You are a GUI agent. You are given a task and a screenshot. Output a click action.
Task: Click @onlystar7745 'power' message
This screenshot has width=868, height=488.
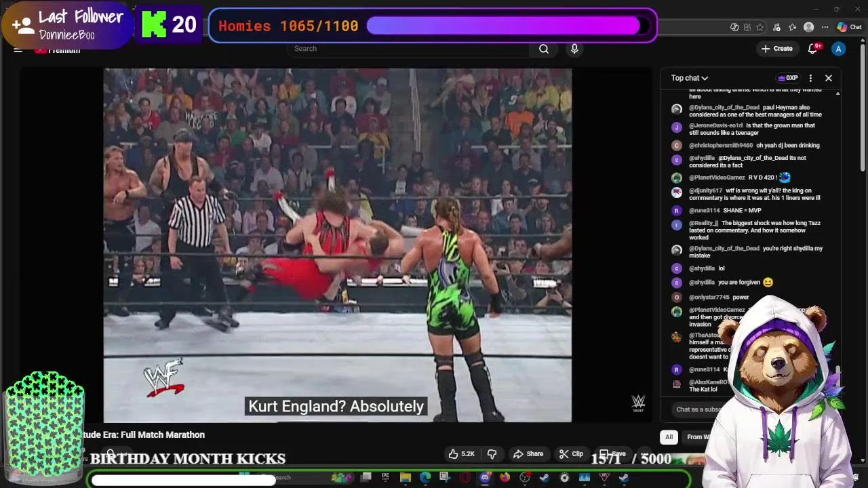click(x=719, y=298)
